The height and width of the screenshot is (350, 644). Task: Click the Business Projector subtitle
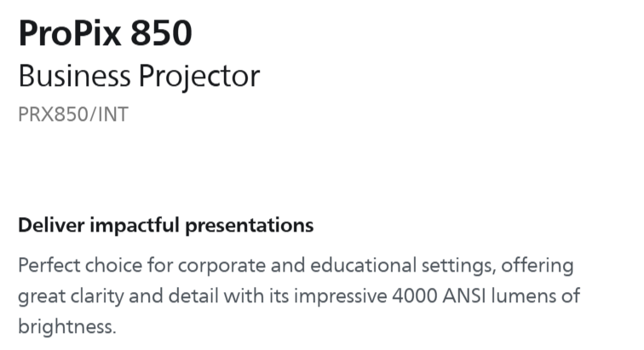pyautogui.click(x=139, y=77)
